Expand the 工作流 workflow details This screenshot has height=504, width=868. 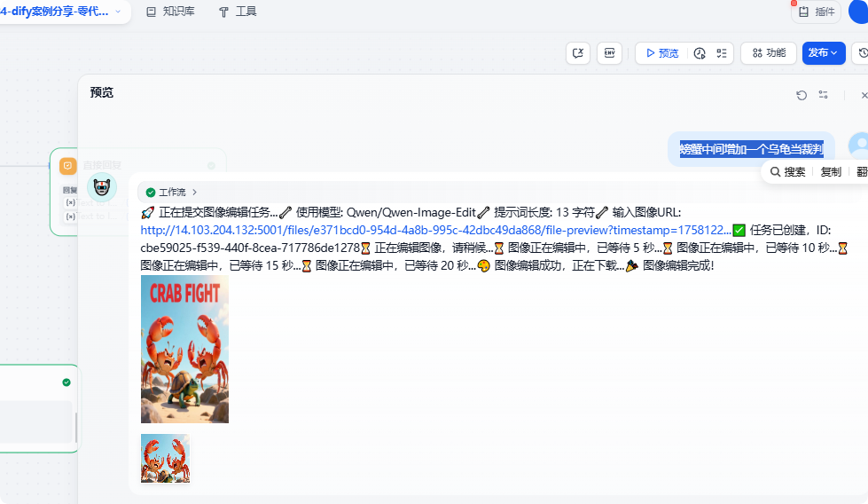coord(171,193)
